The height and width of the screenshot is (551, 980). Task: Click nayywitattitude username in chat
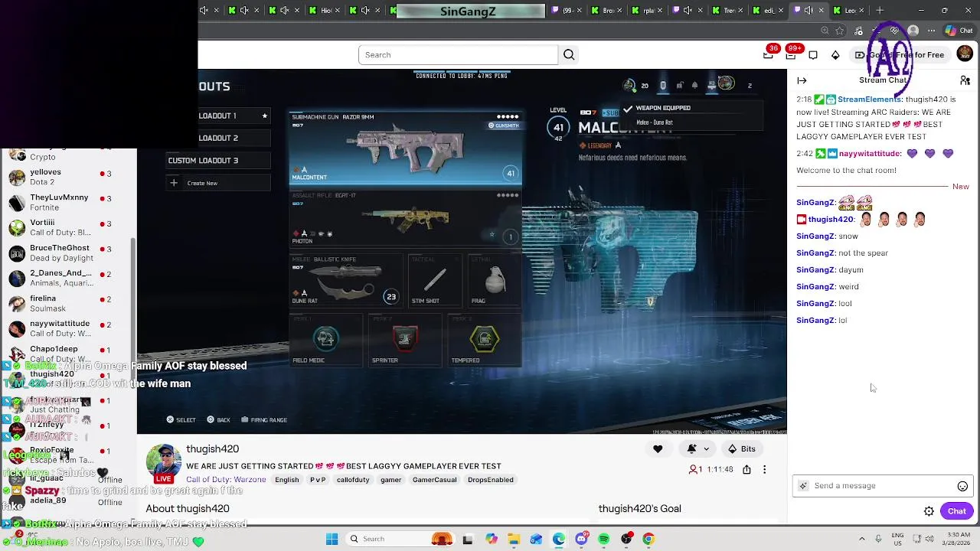point(871,154)
